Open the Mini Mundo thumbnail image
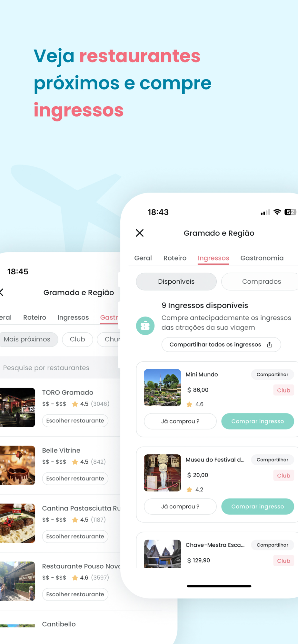298x644 pixels. point(162,388)
